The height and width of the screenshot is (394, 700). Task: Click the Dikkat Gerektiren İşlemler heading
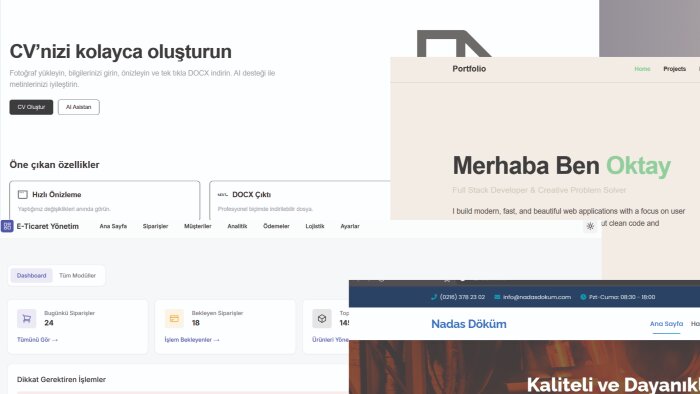61,380
